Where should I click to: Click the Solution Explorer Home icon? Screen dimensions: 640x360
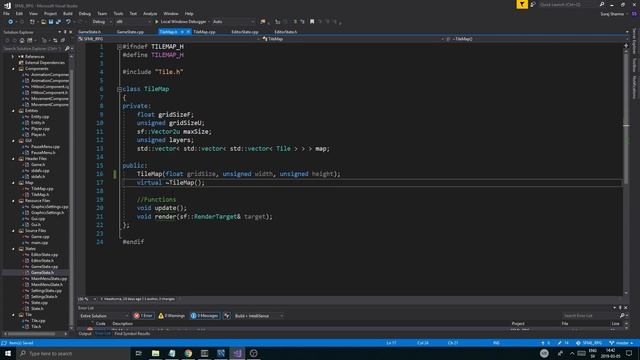coord(22,40)
